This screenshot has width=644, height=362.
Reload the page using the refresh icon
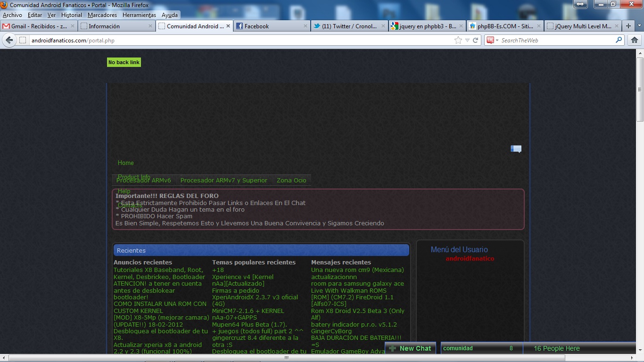(x=476, y=41)
